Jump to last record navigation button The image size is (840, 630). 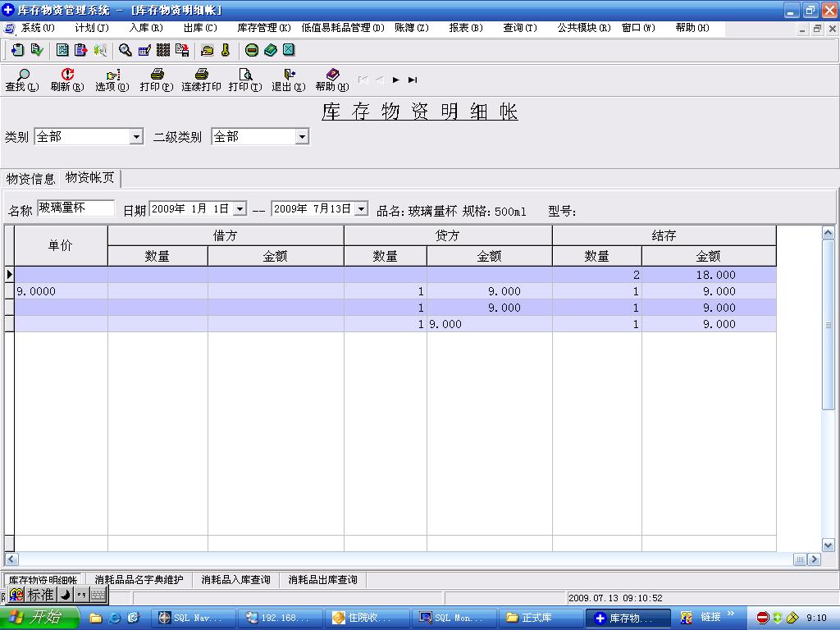(413, 80)
